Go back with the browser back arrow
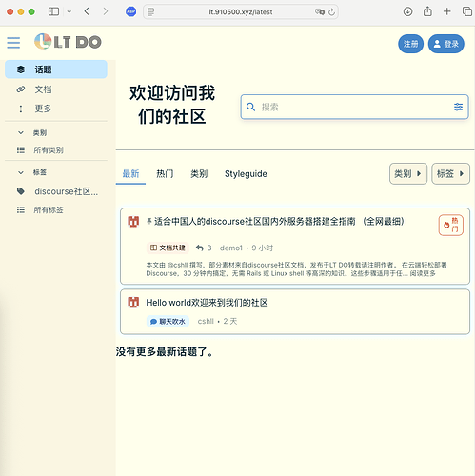Image resolution: width=475 pixels, height=476 pixels. 87,11
